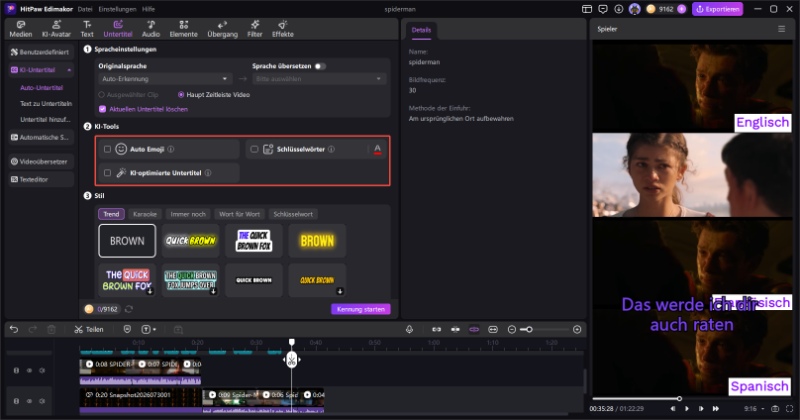800x420 pixels.
Task: Open the Spieler panel hamburger menu
Action: pos(781,29)
